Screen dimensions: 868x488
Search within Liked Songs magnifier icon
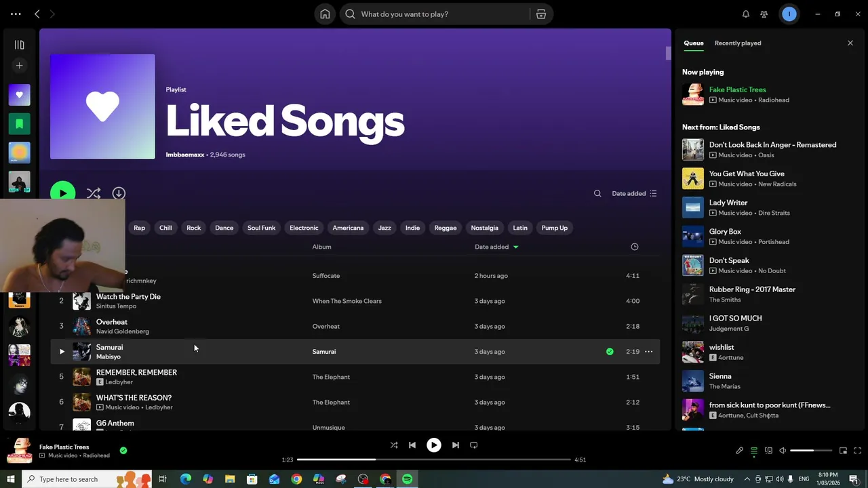click(597, 194)
